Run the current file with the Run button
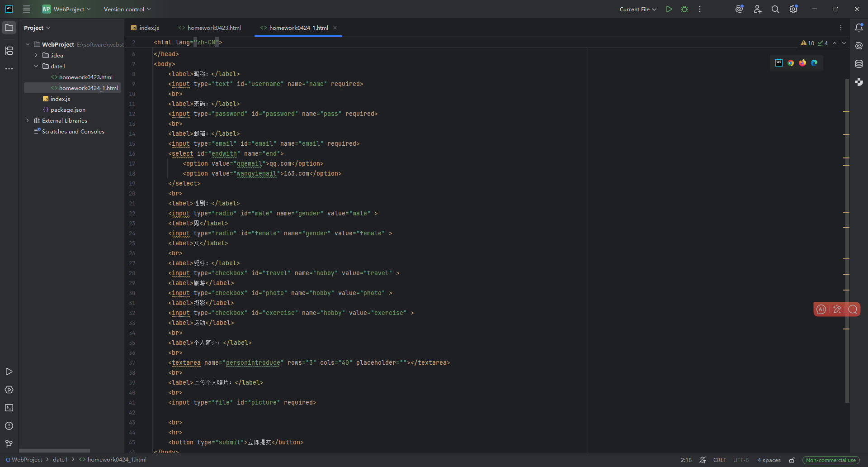The height and width of the screenshot is (467, 868). tap(669, 9)
